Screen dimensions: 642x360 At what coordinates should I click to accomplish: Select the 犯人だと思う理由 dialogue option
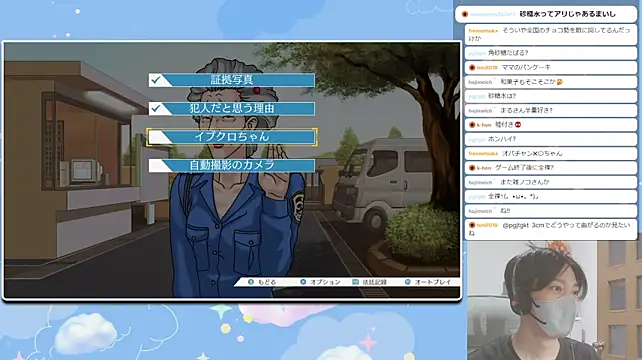click(232, 109)
